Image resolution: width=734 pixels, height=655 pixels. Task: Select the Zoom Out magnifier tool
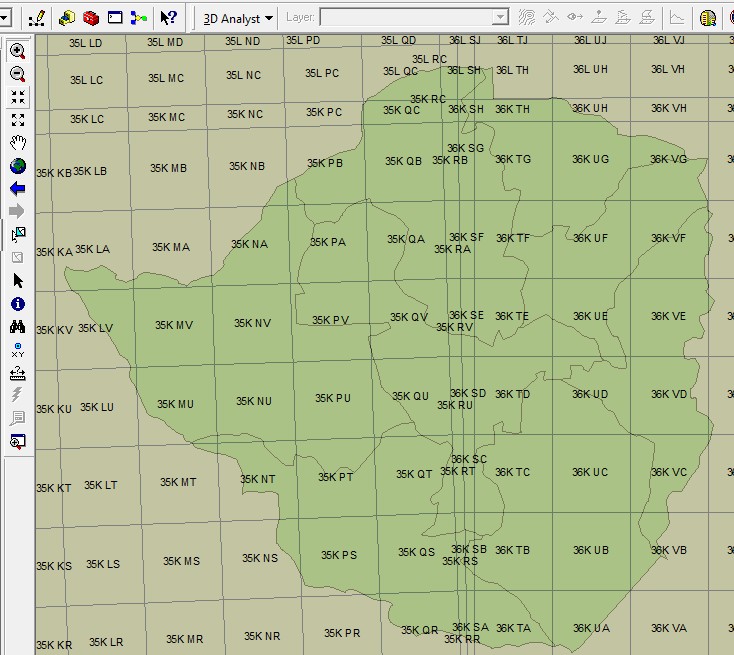point(17,74)
